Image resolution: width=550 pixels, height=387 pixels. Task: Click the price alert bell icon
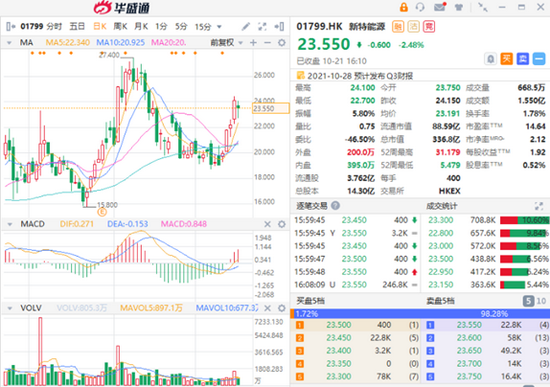(x=490, y=59)
